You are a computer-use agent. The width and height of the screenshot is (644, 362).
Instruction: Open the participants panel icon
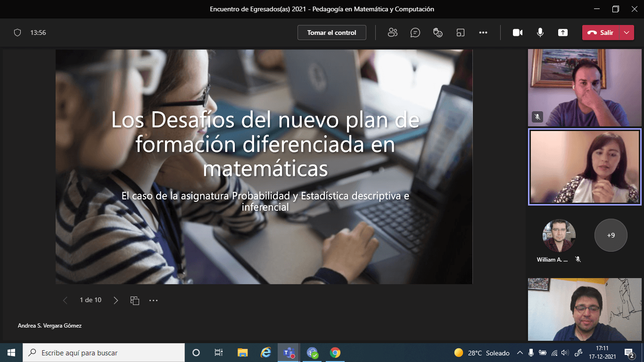(x=392, y=33)
